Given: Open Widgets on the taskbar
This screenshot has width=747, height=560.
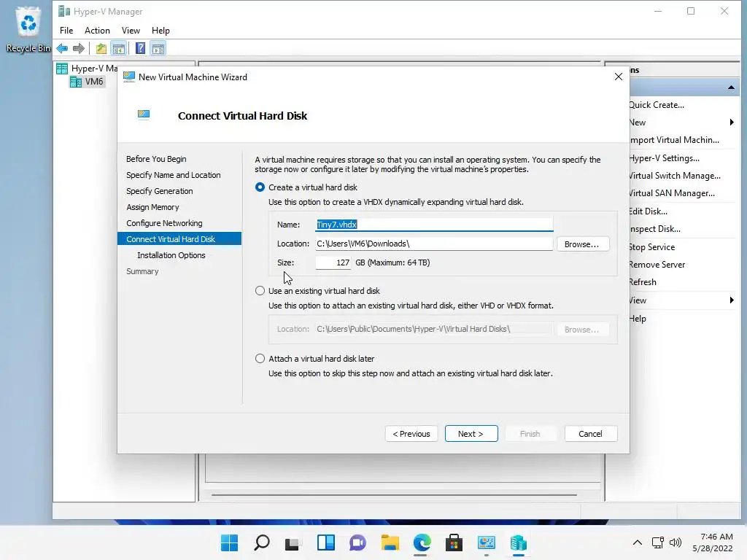Looking at the screenshot, I should tap(326, 542).
